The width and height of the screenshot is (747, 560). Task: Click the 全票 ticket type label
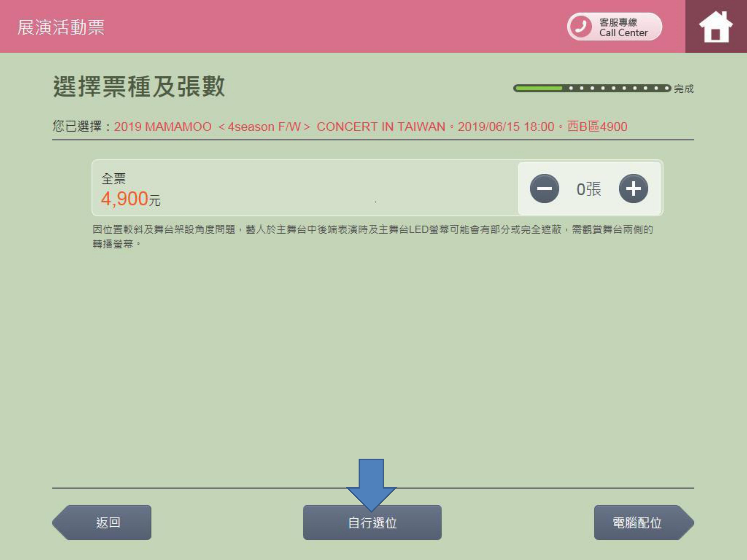[x=113, y=178]
